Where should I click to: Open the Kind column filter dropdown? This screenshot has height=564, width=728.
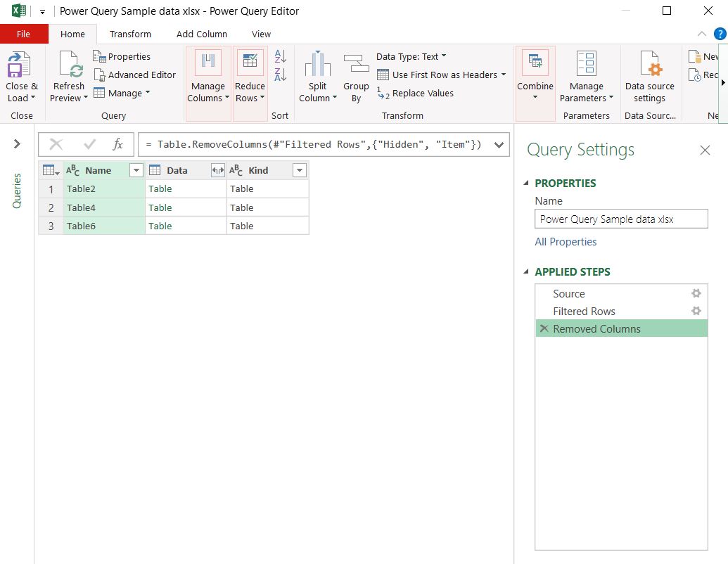pyautogui.click(x=300, y=170)
